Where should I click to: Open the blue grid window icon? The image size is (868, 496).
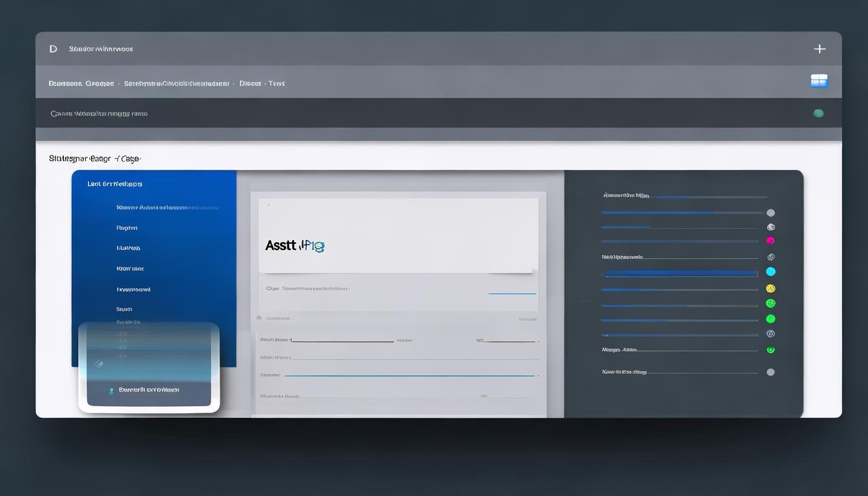tap(819, 81)
